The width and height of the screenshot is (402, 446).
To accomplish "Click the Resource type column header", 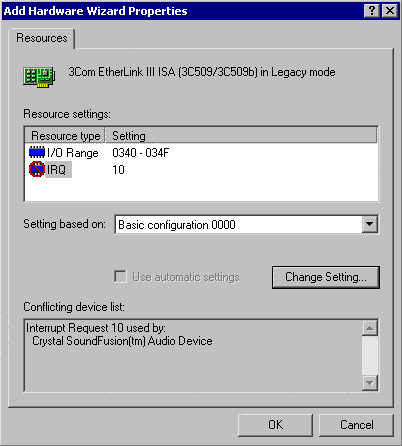I will tap(65, 136).
